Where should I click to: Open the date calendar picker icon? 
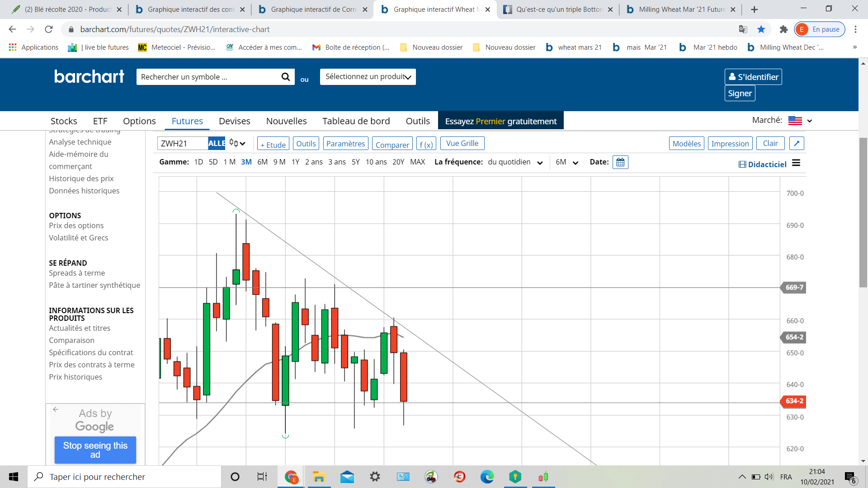620,162
